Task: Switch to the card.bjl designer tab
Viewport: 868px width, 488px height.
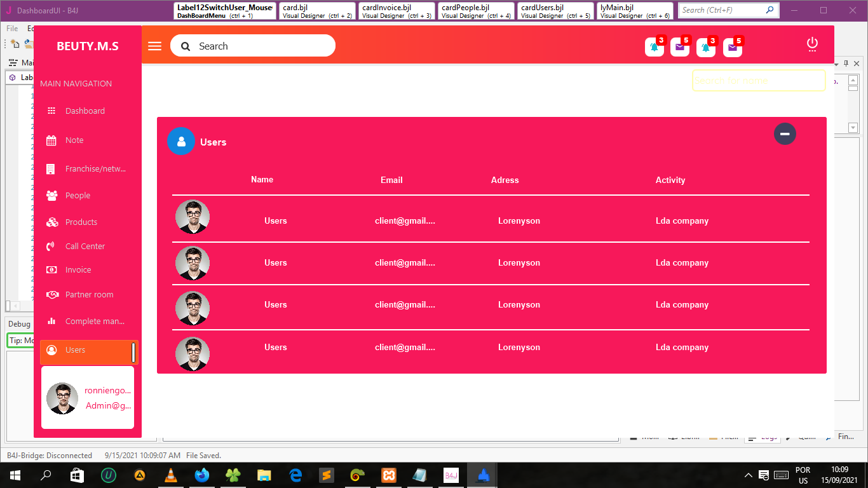Action: pyautogui.click(x=317, y=11)
